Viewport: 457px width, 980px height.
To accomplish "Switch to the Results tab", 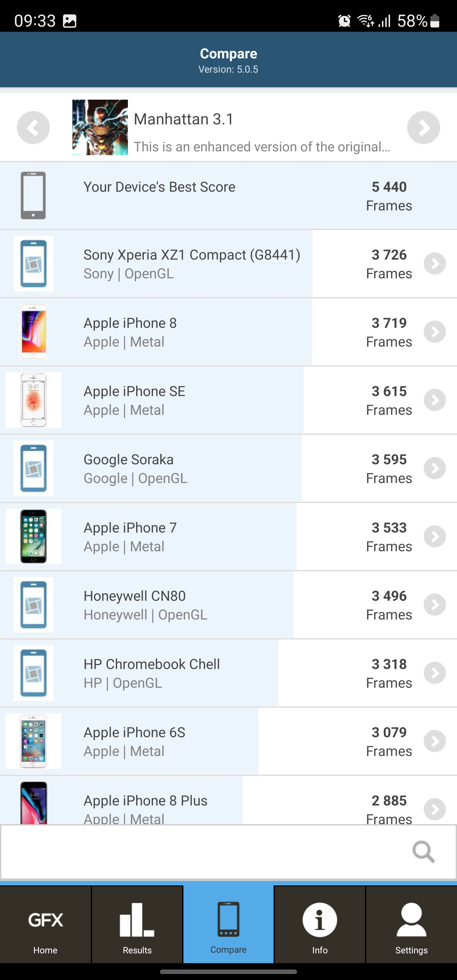I will click(137, 925).
